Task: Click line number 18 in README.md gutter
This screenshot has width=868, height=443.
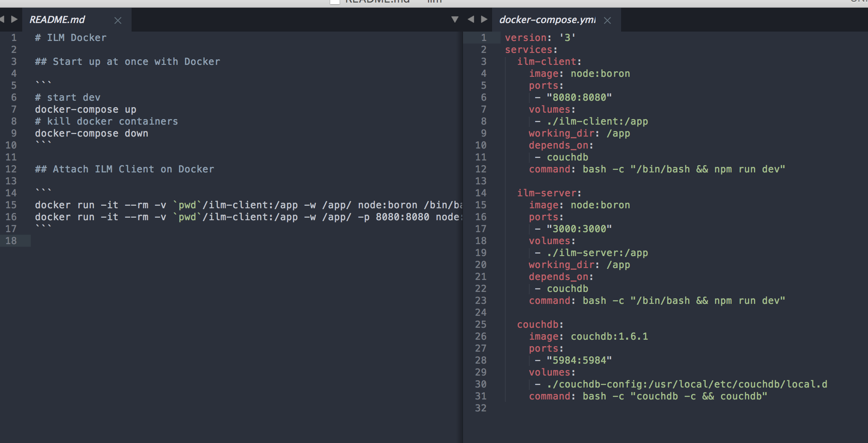Action: [x=11, y=241]
